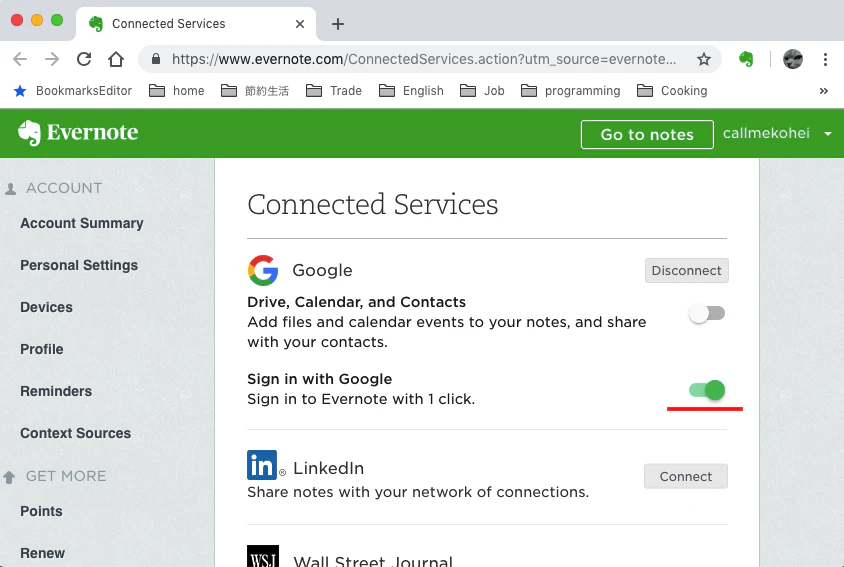The height and width of the screenshot is (567, 844).
Task: Open Devices in the sidebar
Action: 46,307
